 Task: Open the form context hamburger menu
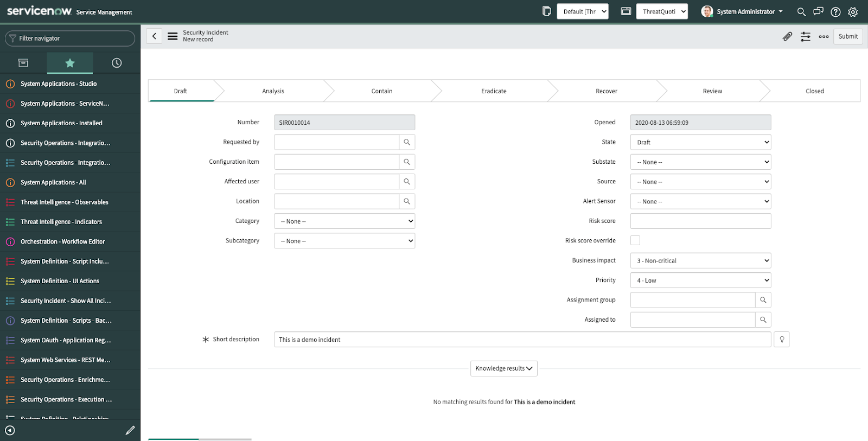point(173,36)
